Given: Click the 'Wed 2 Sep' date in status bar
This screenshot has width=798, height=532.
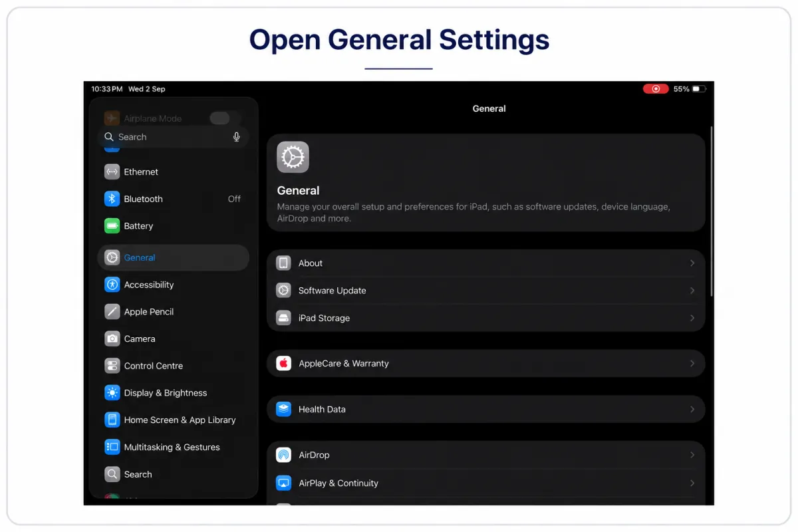Looking at the screenshot, I should pyautogui.click(x=147, y=89).
